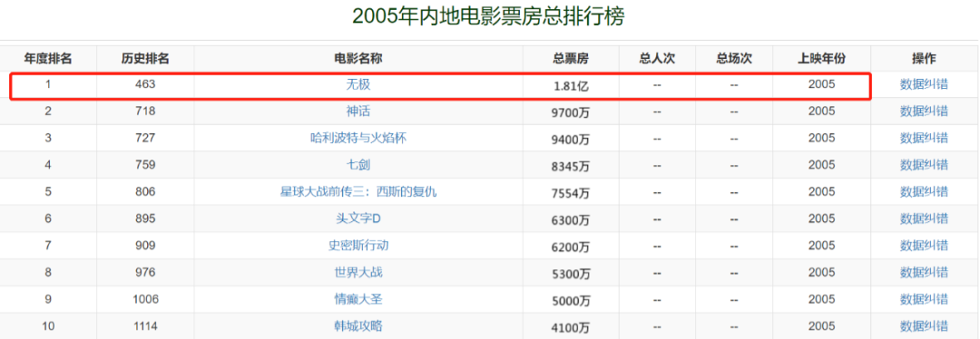Click historical rank 759
The height and width of the screenshot is (339, 980).
coord(145,165)
